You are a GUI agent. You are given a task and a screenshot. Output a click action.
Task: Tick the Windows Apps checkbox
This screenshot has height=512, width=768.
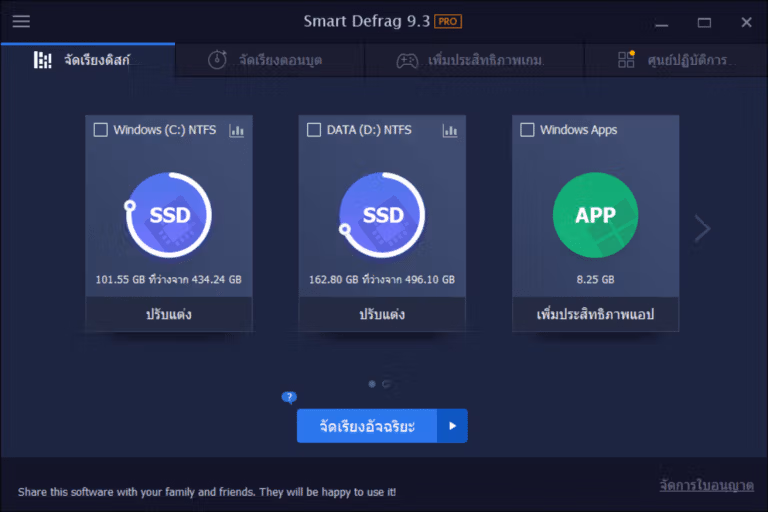[527, 130]
